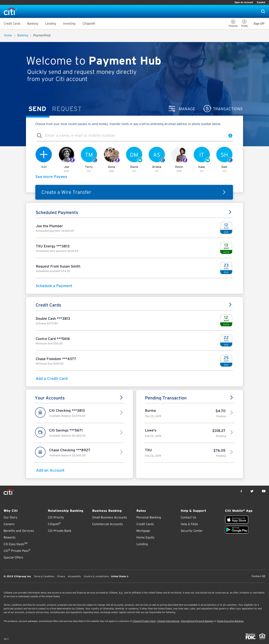The height and width of the screenshot is (644, 269).
Task: Select payee Anna avatar
Action: tap(111, 154)
